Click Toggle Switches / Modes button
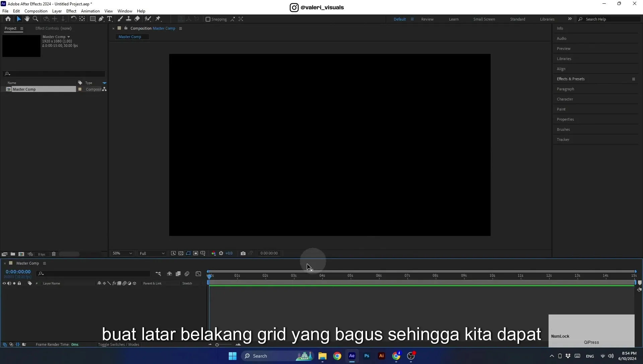 point(119,345)
